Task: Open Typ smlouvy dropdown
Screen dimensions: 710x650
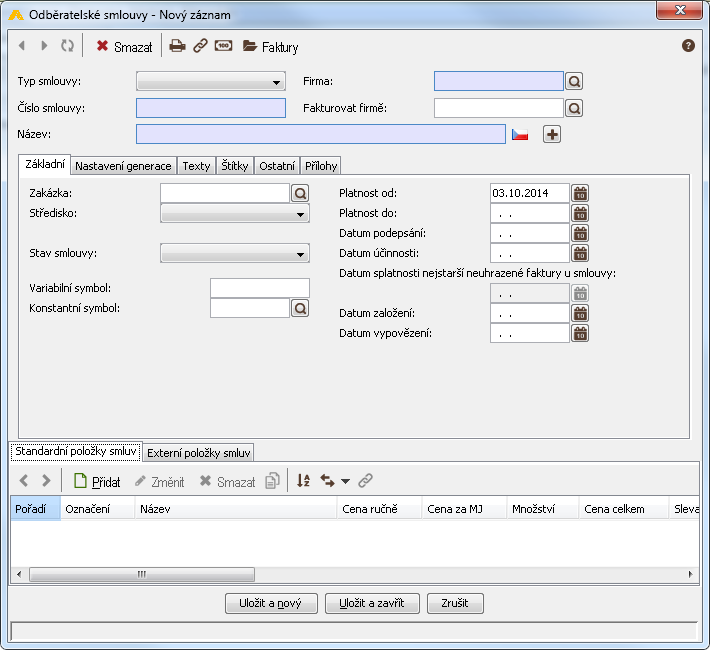Action: 211,82
